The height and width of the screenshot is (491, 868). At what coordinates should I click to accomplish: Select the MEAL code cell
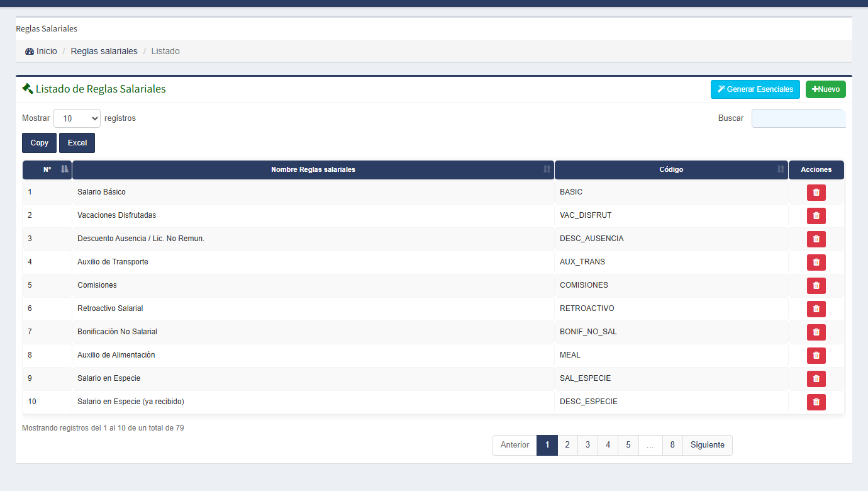[x=671, y=355]
